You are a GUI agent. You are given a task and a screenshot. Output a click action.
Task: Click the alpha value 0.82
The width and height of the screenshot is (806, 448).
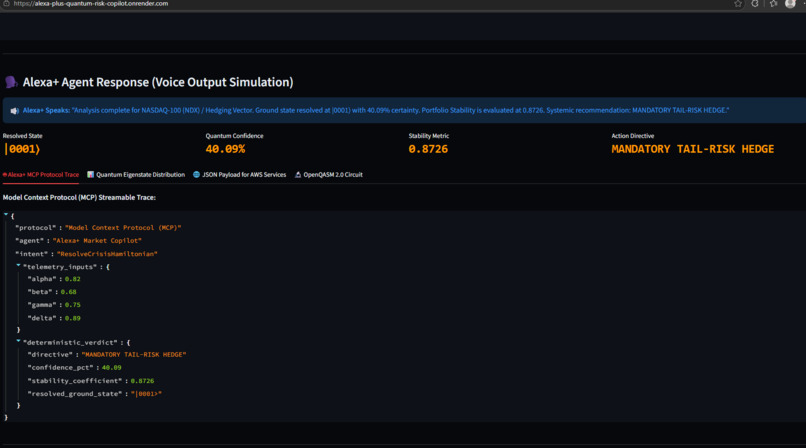tap(72, 279)
